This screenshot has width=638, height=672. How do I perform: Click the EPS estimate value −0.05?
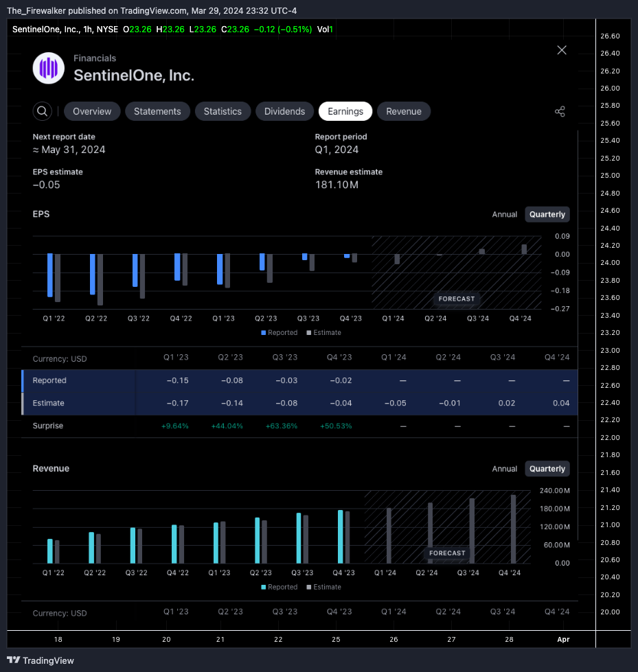click(x=46, y=185)
